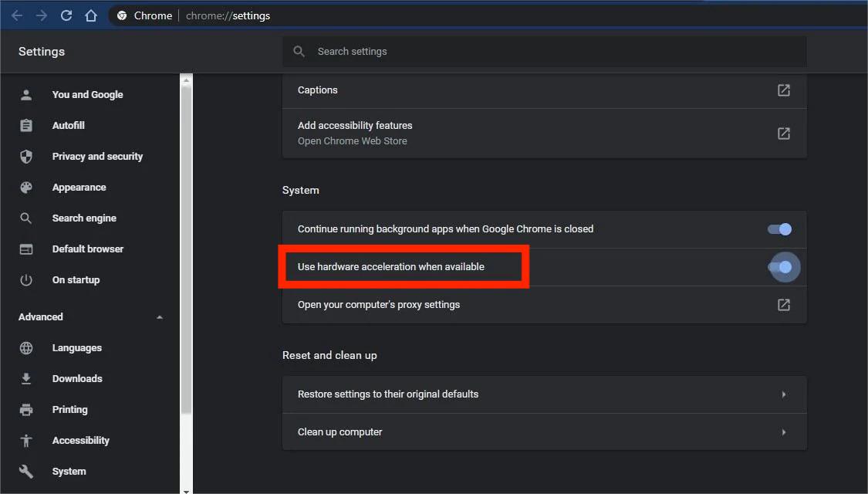Turn off background apps running when Chrome closes
The height and width of the screenshot is (494, 868).
[779, 229]
